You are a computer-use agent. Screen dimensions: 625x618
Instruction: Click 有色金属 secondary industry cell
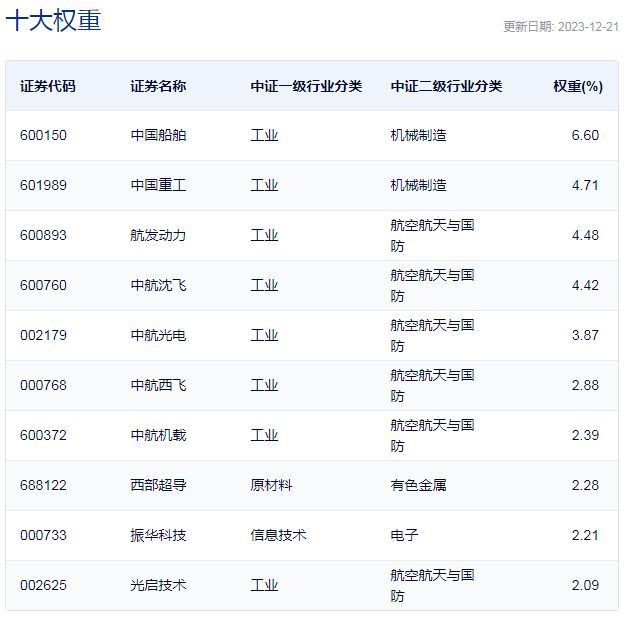point(419,486)
